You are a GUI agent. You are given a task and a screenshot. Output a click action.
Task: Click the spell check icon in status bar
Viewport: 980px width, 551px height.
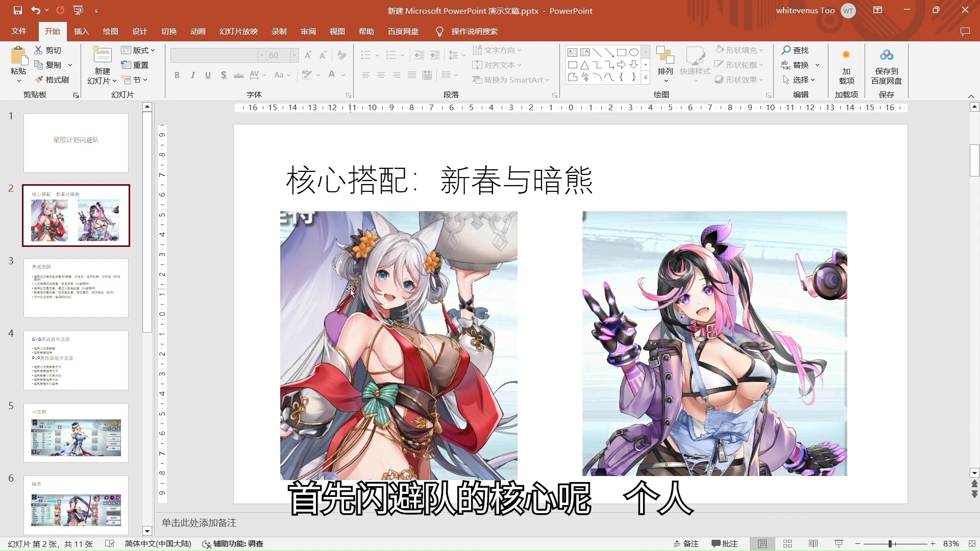pyautogui.click(x=110, y=544)
